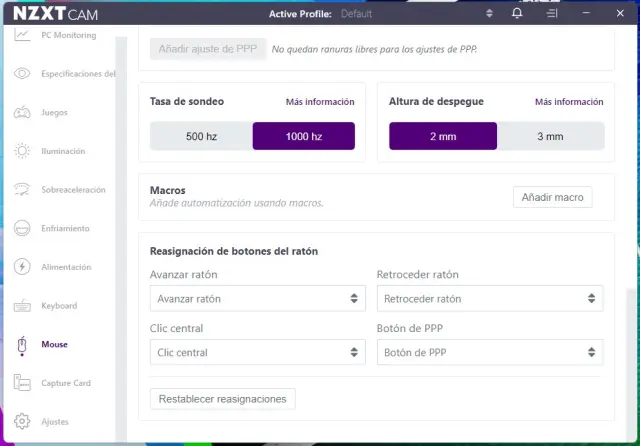
Task: Click the NZXT CAM logo
Action: click(56, 13)
